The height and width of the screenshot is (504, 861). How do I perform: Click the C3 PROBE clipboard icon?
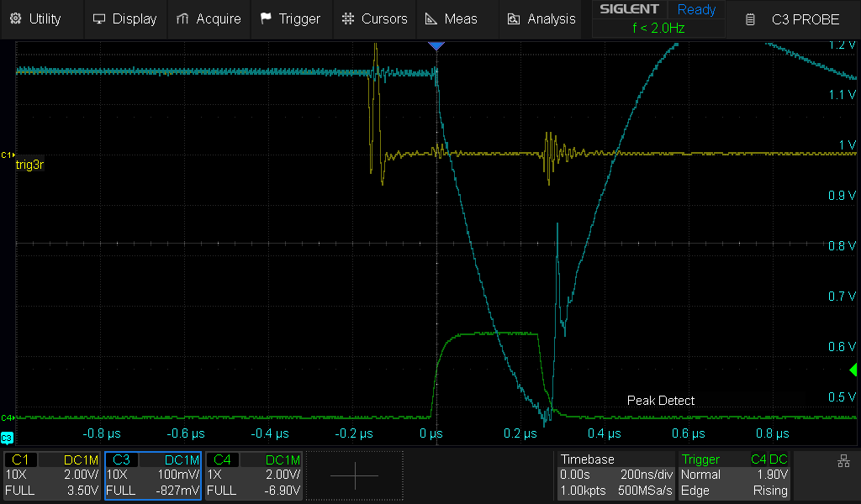(x=749, y=18)
